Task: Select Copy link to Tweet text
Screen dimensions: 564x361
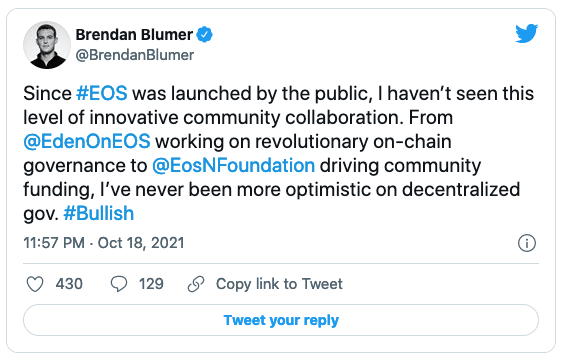Action: click(x=279, y=284)
